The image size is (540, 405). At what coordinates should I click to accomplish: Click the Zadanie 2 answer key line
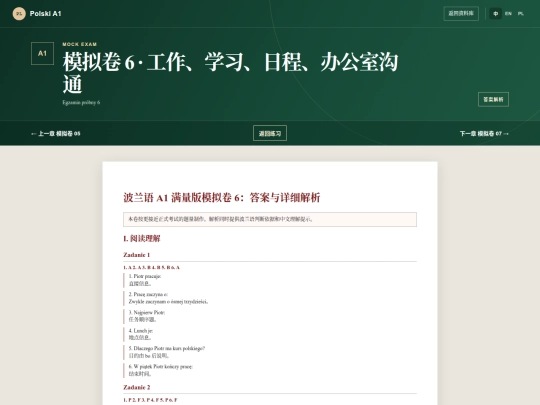coord(150,400)
